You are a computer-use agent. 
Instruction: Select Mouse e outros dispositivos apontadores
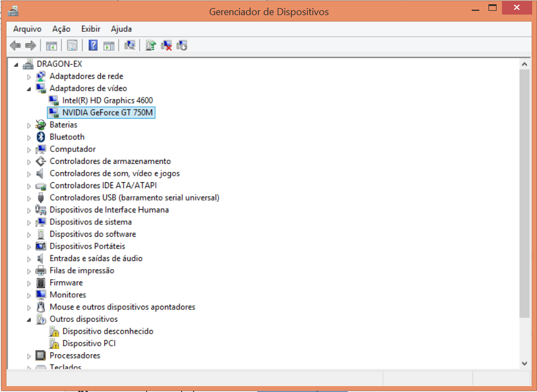[x=122, y=307]
